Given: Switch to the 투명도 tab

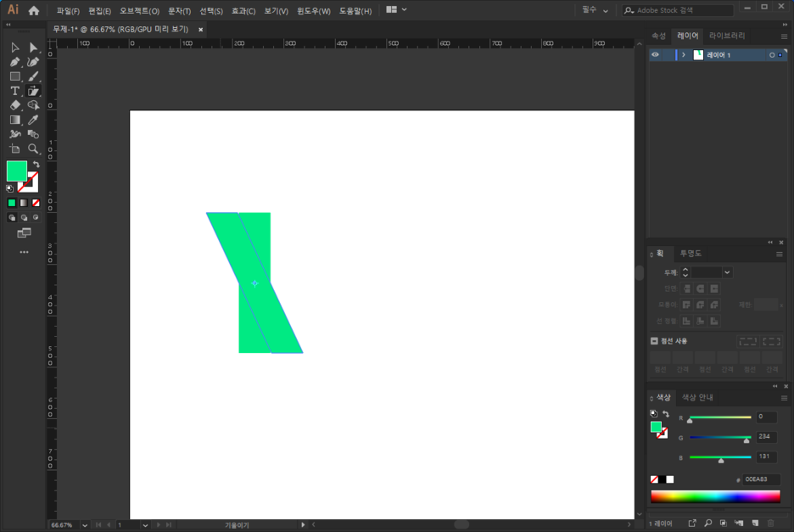Looking at the screenshot, I should 691,254.
